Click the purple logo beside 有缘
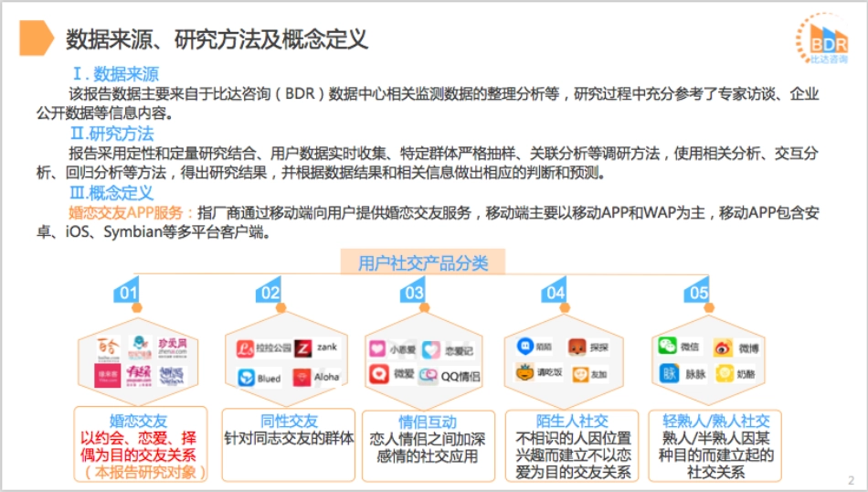The width and height of the screenshot is (868, 492). pyautogui.click(x=171, y=376)
